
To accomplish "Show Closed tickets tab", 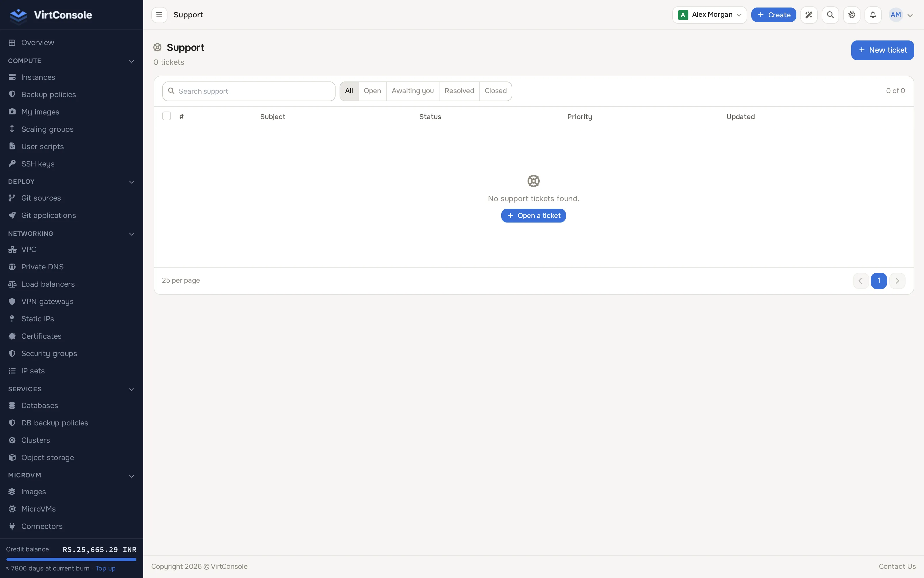I will pos(495,91).
